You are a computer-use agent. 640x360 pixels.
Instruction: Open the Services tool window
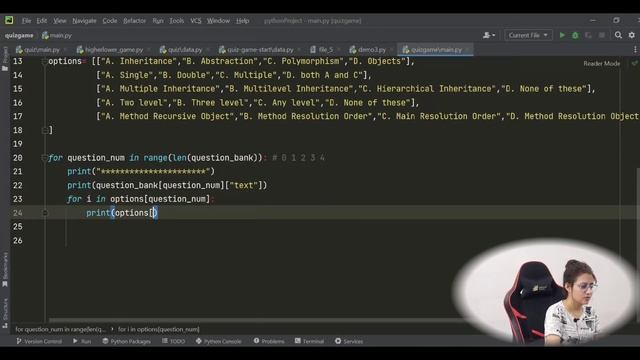click(349, 341)
